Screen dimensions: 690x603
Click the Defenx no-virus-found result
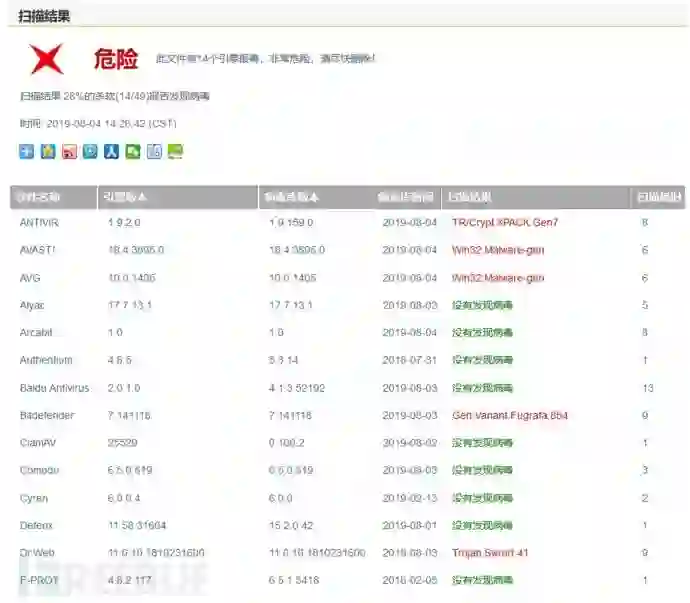[x=482, y=525]
